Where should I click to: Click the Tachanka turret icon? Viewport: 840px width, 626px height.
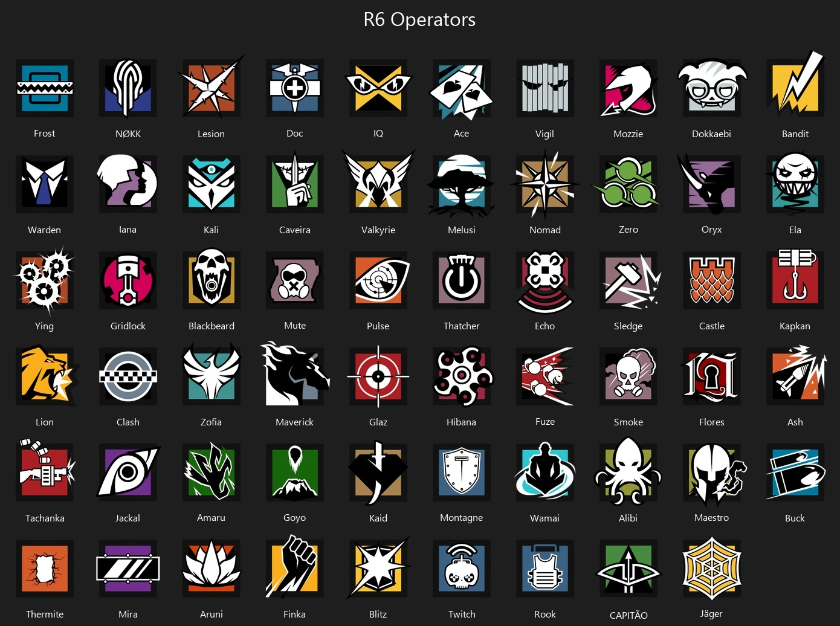point(46,469)
